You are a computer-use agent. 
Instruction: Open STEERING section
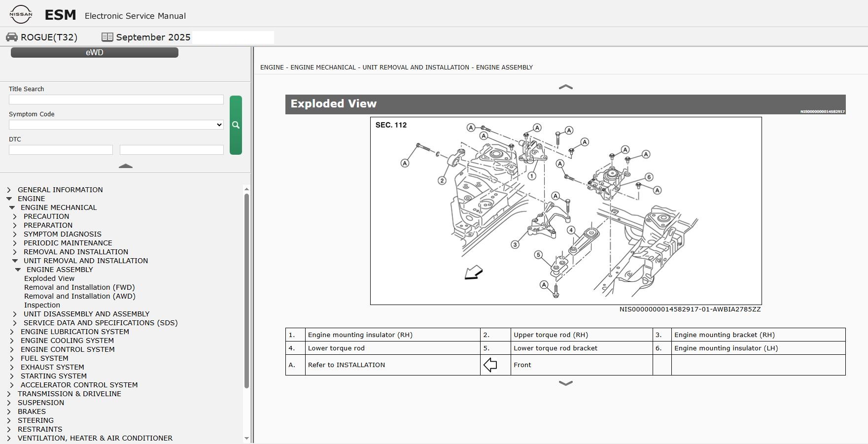[35, 420]
